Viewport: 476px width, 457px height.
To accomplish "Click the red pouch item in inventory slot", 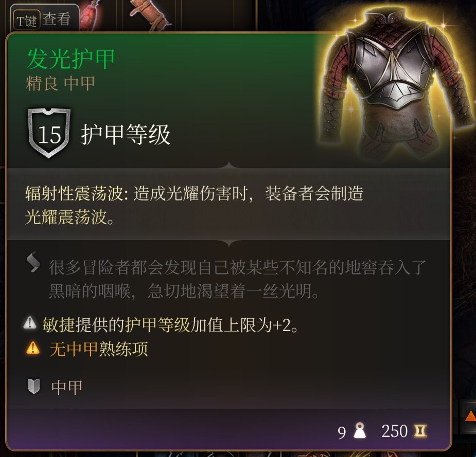I will (x=93, y=15).
